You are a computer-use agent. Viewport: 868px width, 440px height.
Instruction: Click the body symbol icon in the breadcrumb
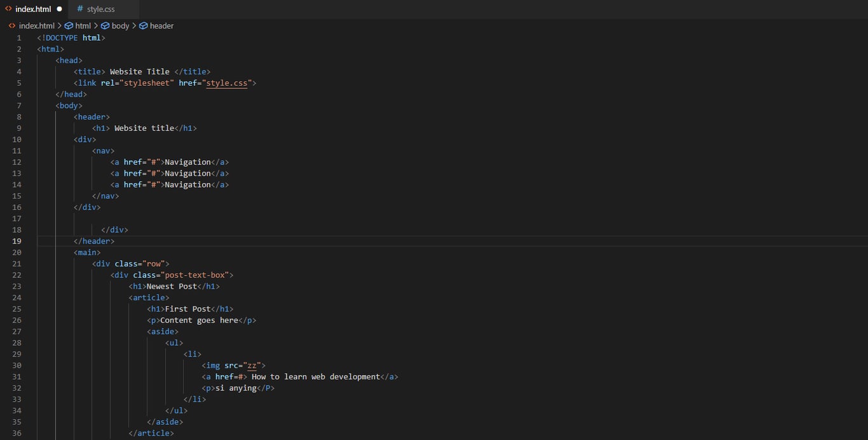[x=104, y=25]
